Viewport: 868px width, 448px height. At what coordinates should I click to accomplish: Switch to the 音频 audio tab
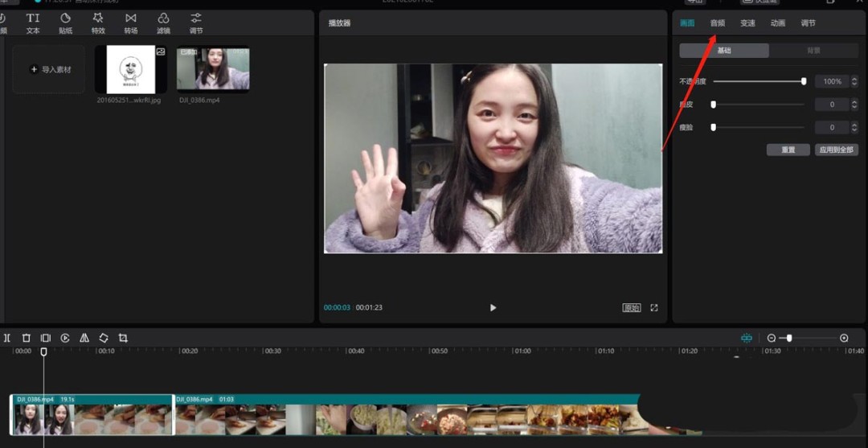(x=718, y=23)
